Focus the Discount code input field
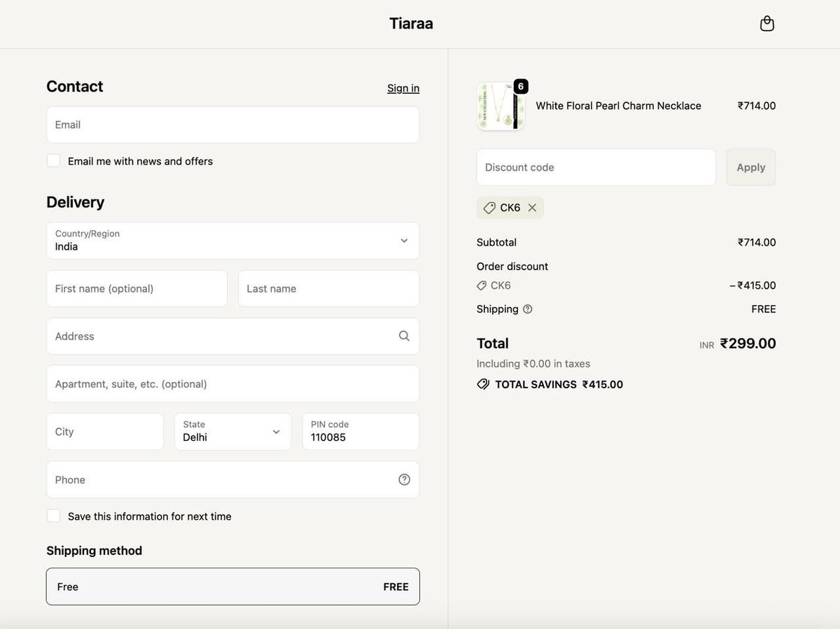The width and height of the screenshot is (840, 629). [x=596, y=167]
